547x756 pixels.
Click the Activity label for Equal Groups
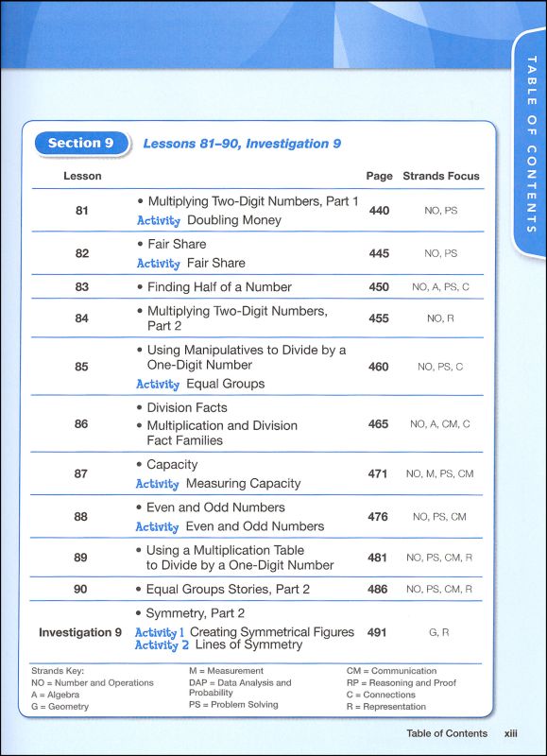pyautogui.click(x=158, y=384)
